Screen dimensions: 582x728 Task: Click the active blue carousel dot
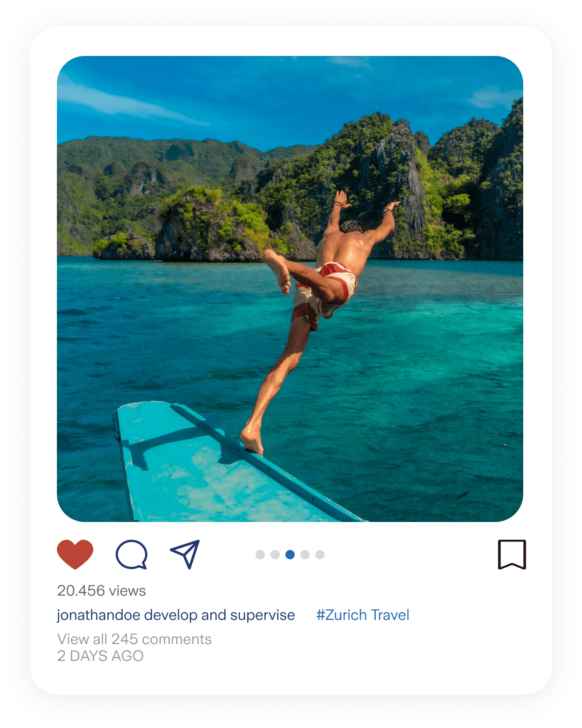point(290,555)
